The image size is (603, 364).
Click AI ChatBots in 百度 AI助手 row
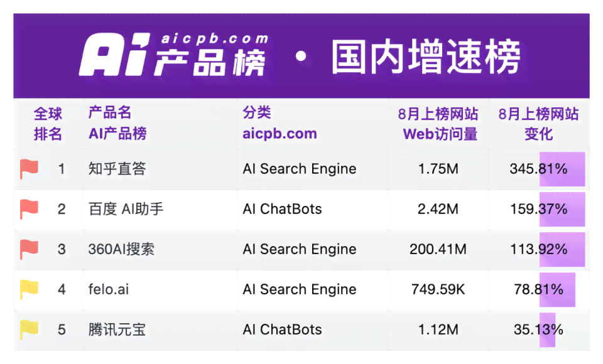(x=282, y=209)
